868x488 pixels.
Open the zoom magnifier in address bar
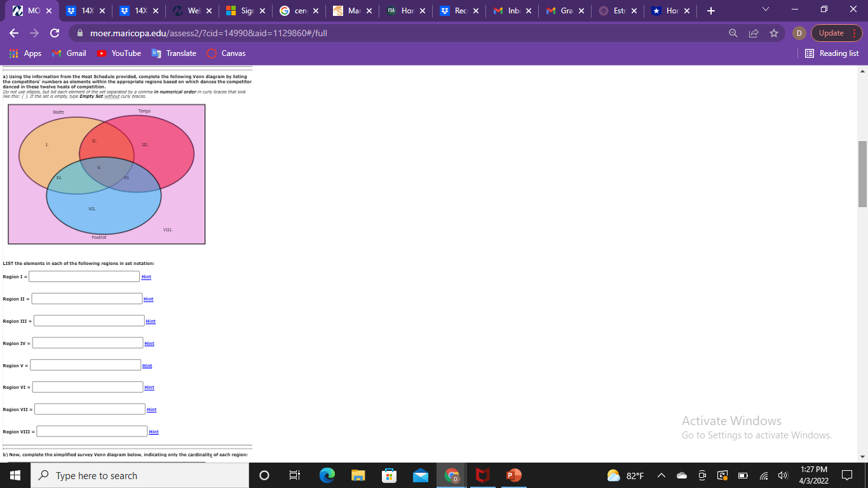733,33
